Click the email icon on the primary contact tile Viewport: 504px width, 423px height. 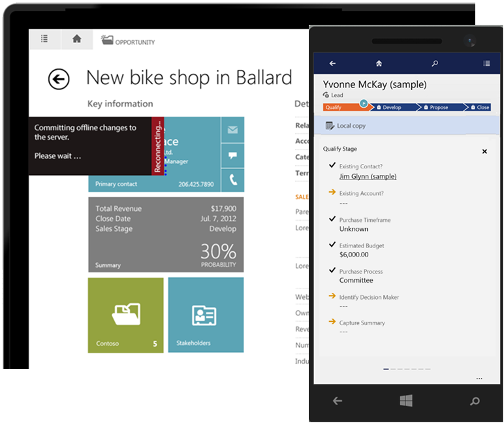232,130
